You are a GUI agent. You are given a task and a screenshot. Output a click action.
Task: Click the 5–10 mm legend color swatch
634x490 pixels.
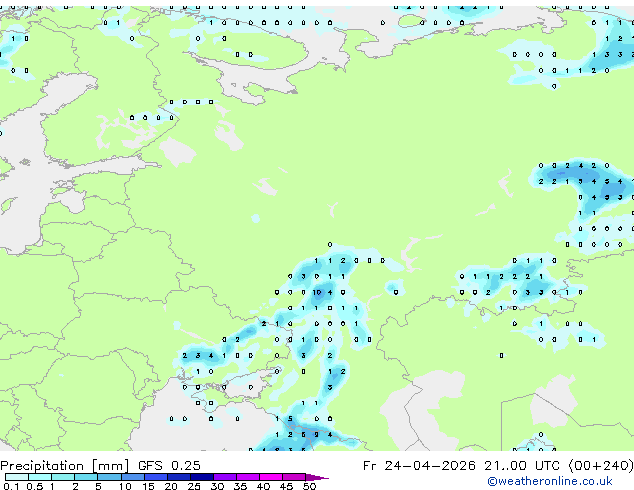pos(109,477)
